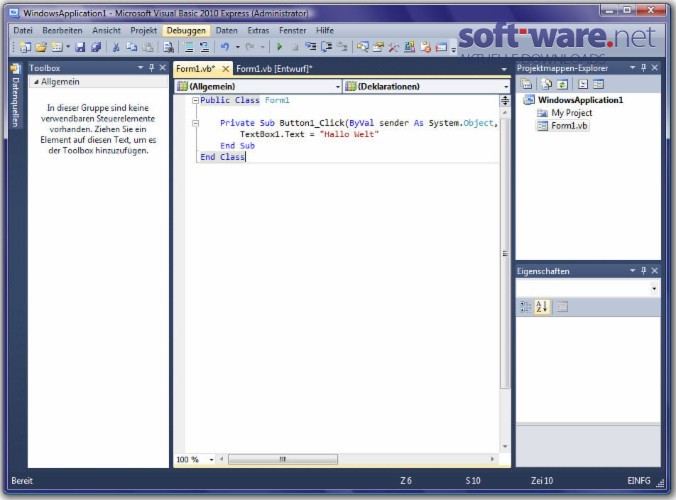
Task: Click the Stop Debugging square icon
Action: tap(295, 47)
